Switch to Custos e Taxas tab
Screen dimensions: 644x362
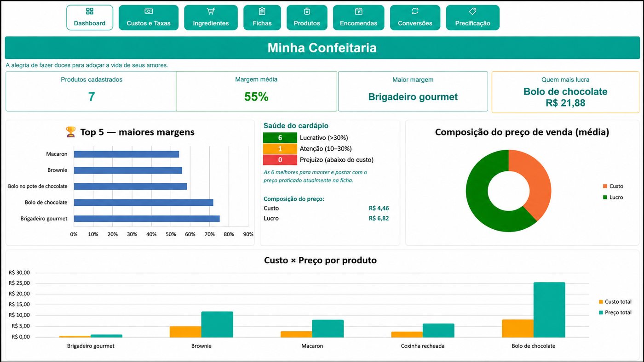tap(149, 17)
